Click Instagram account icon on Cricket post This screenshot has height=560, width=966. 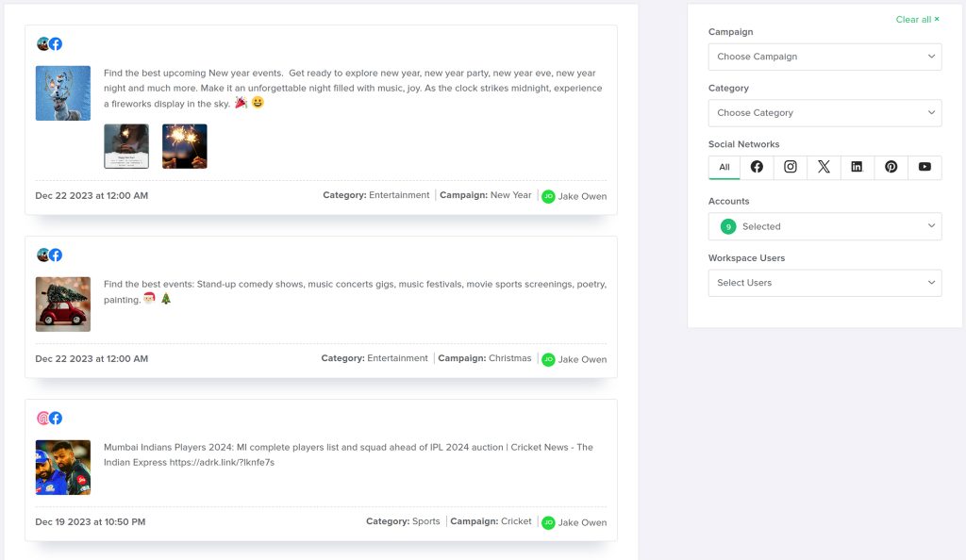42,418
